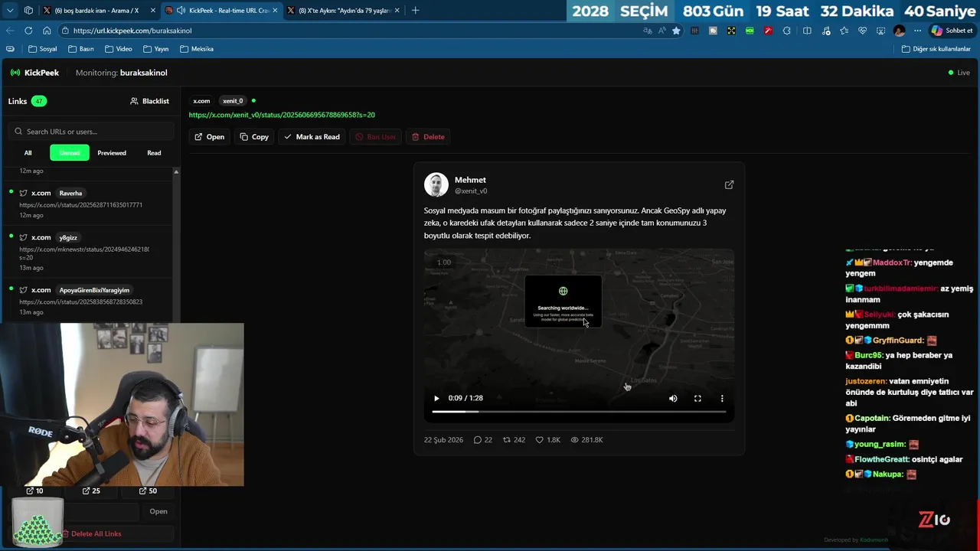
Task: Open the browser extensions puzzle icon
Action: point(786,31)
